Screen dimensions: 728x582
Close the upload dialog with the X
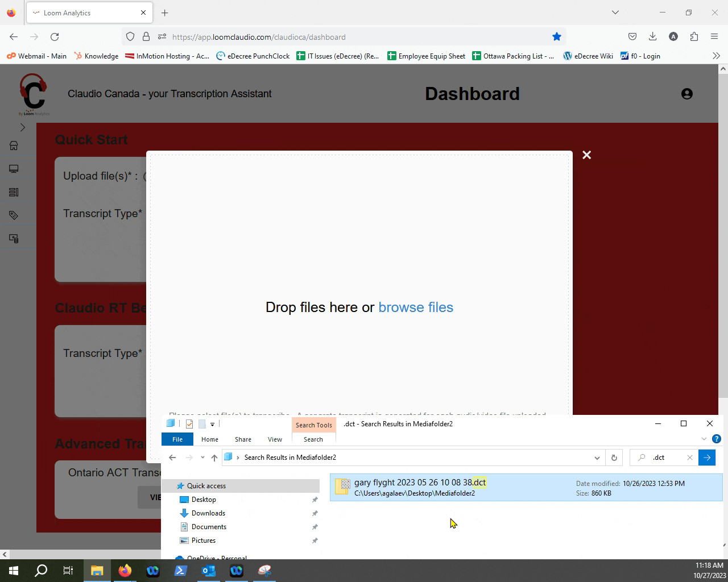click(587, 155)
